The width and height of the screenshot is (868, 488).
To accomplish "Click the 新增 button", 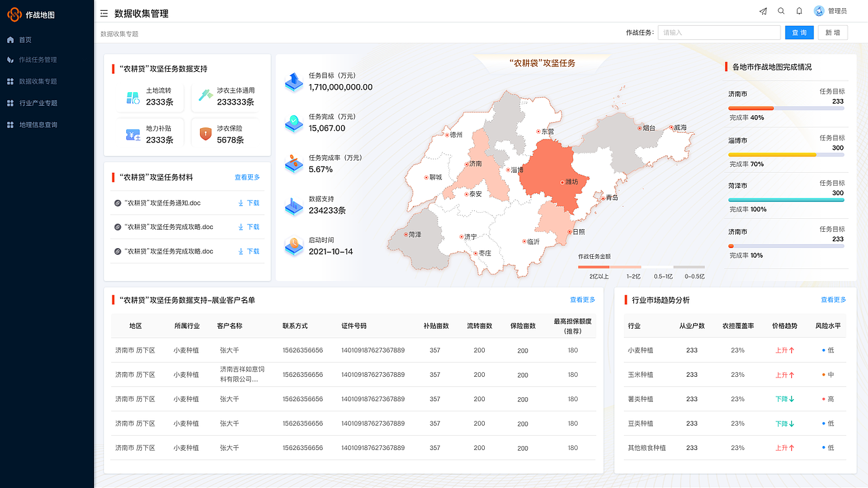I will click(x=832, y=32).
